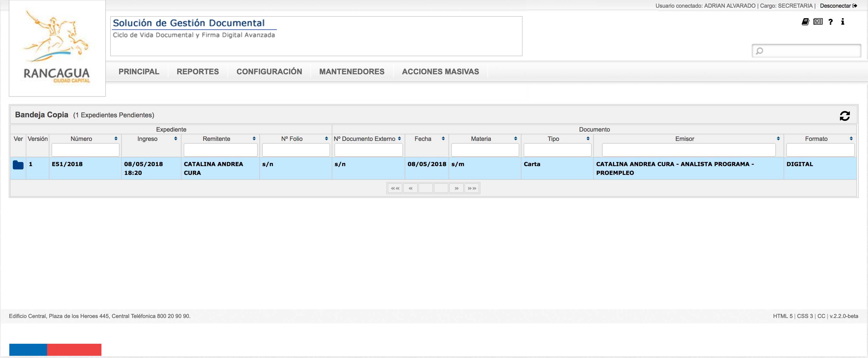Screen dimensions: 868x358
Task: Sort table by Tipo column
Action: 588,139
